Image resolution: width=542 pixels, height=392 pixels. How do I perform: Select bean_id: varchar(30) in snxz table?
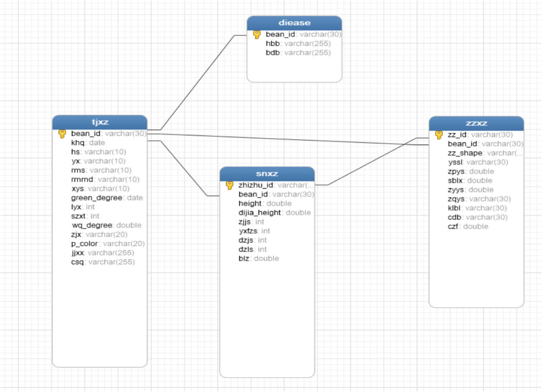(276, 194)
